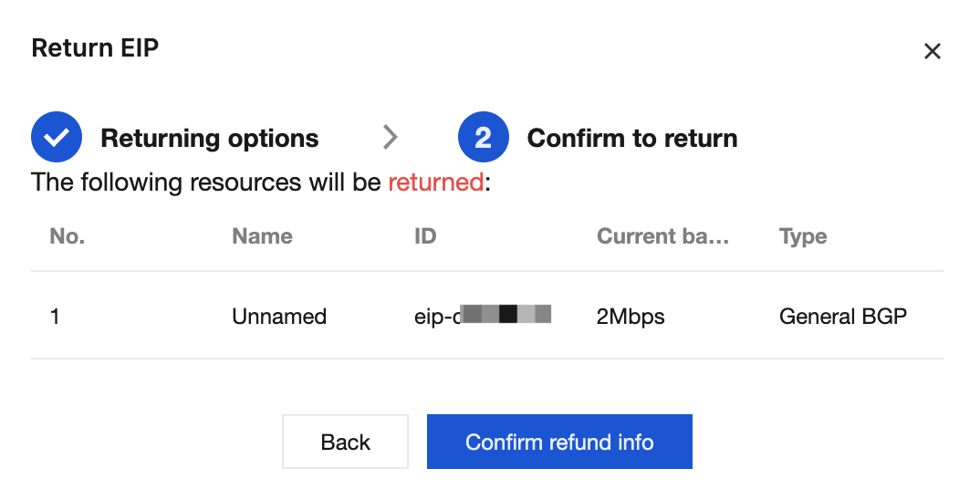Click the Type column header
This screenshot has height=500, width=980.
(802, 237)
